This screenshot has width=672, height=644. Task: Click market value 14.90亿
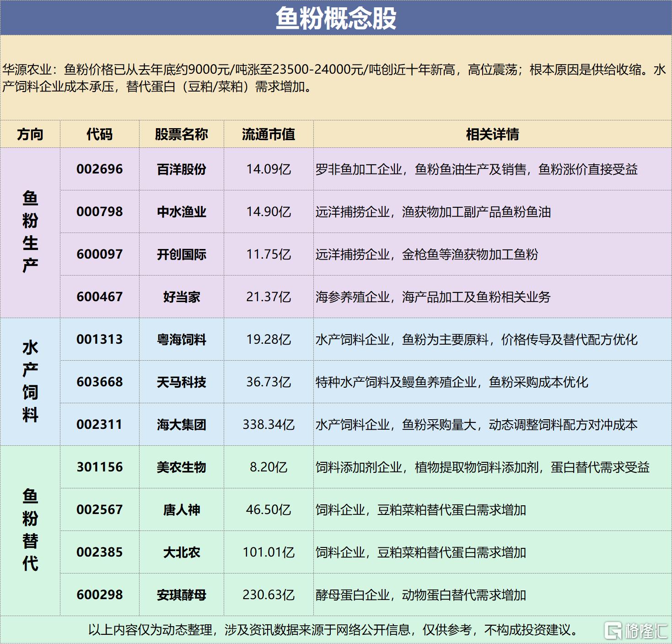tap(269, 212)
